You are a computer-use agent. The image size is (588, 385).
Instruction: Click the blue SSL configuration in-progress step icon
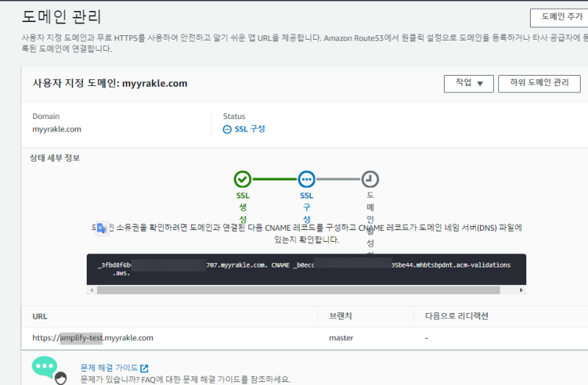click(306, 179)
